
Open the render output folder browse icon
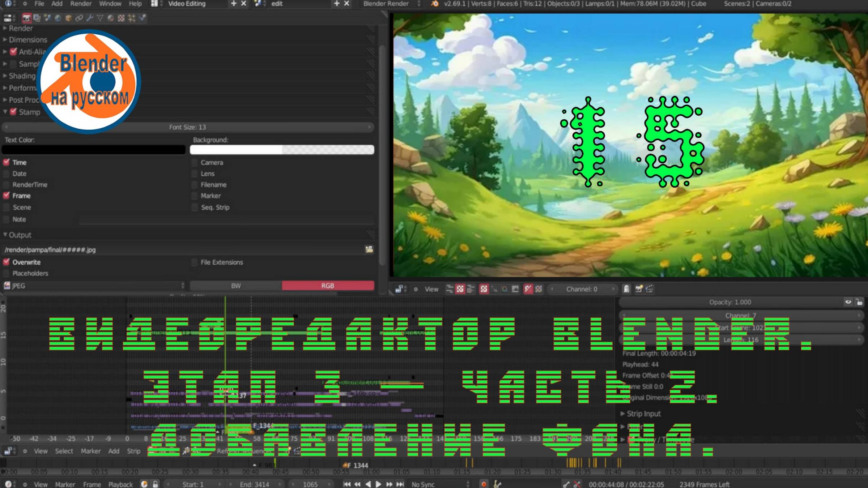pos(370,249)
